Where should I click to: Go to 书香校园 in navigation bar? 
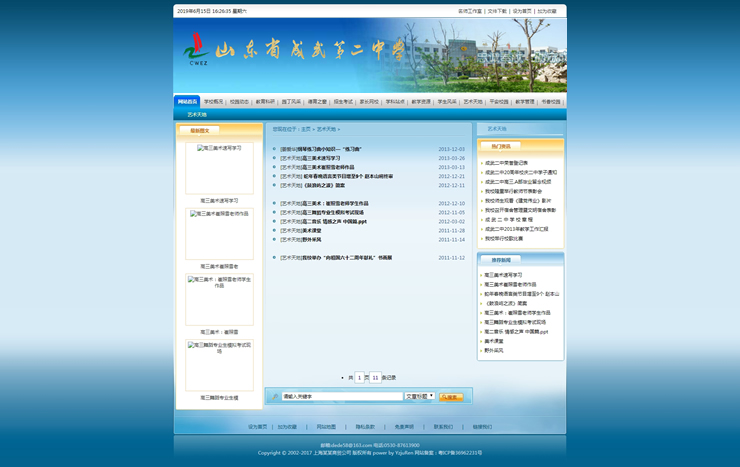551,101
